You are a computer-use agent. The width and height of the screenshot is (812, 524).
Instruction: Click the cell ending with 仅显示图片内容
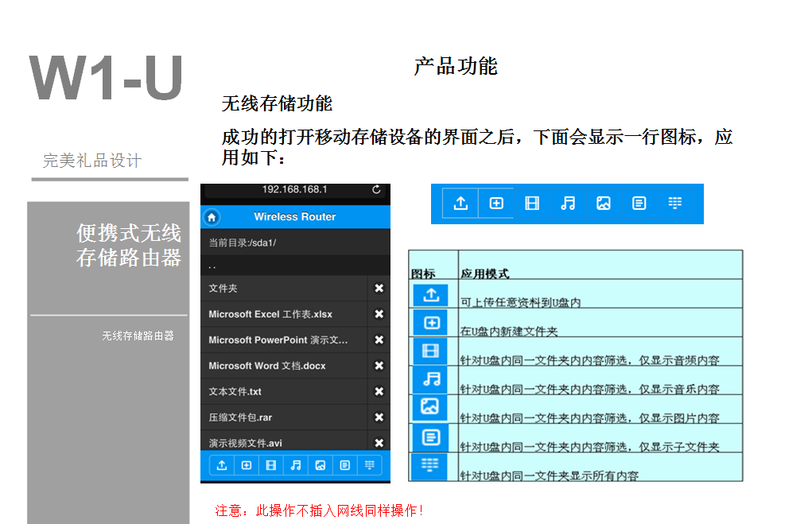click(600, 409)
